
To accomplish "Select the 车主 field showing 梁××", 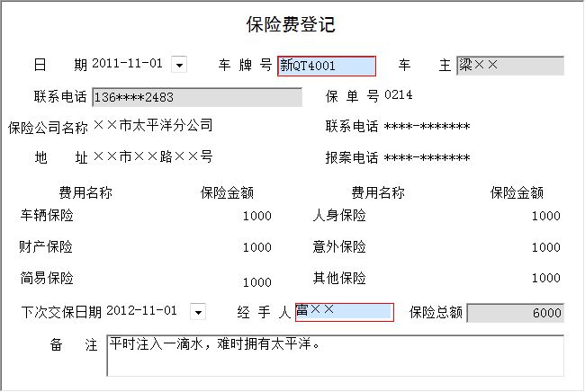I will pos(509,66).
